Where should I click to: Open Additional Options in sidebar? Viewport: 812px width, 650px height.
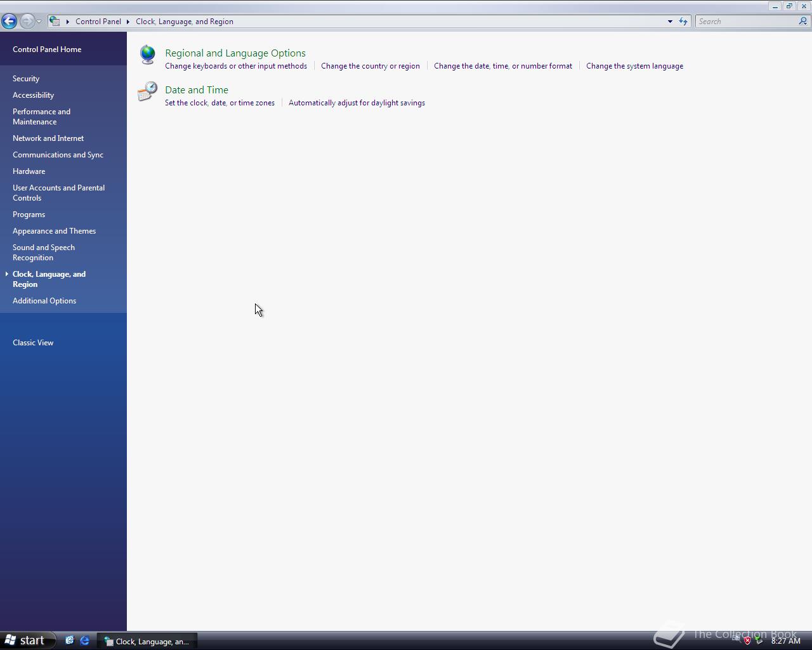44,301
